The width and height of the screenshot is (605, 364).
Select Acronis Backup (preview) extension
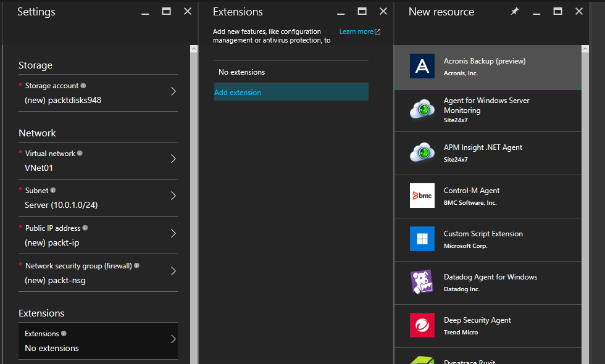click(488, 67)
